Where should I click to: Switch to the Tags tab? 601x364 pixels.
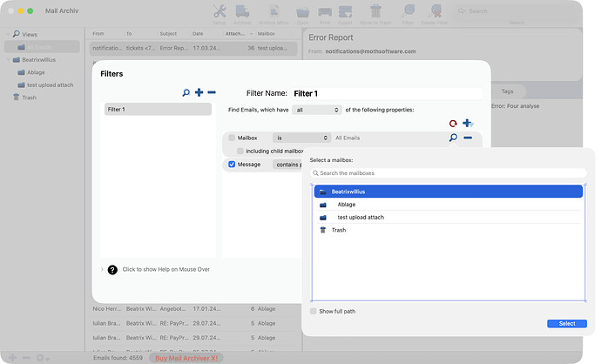tap(507, 91)
